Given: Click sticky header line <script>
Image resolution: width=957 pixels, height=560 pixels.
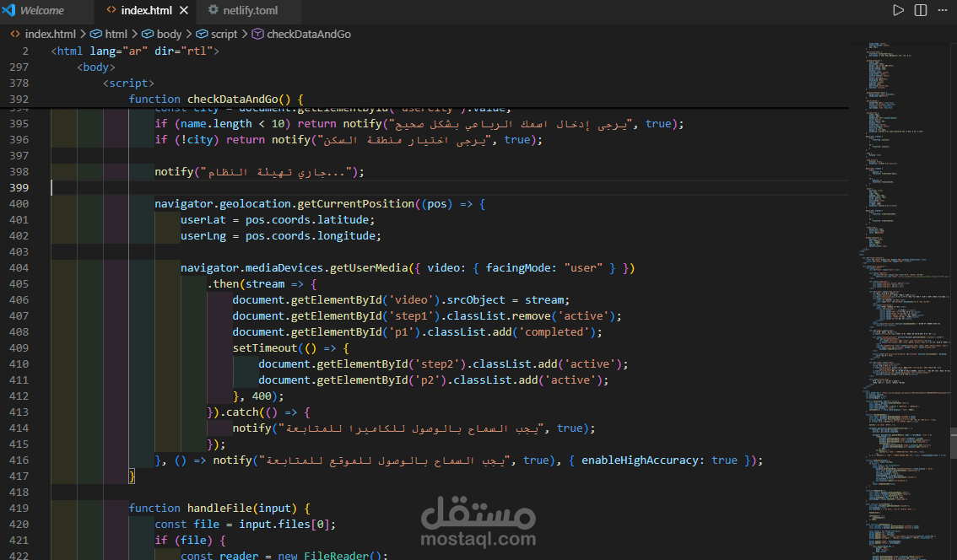Looking at the screenshot, I should [128, 83].
